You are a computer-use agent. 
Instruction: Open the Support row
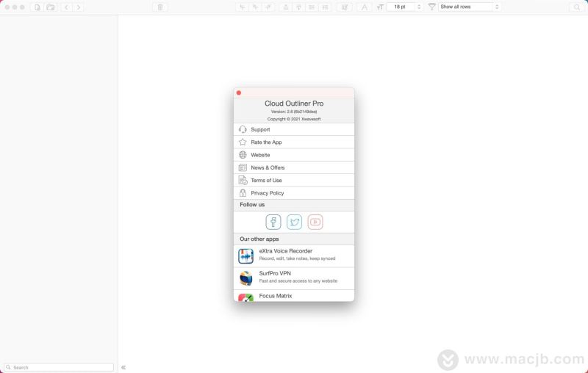[x=294, y=129]
